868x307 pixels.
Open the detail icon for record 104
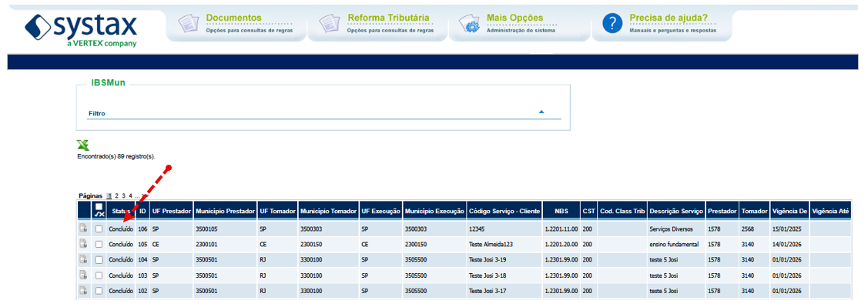click(x=84, y=259)
